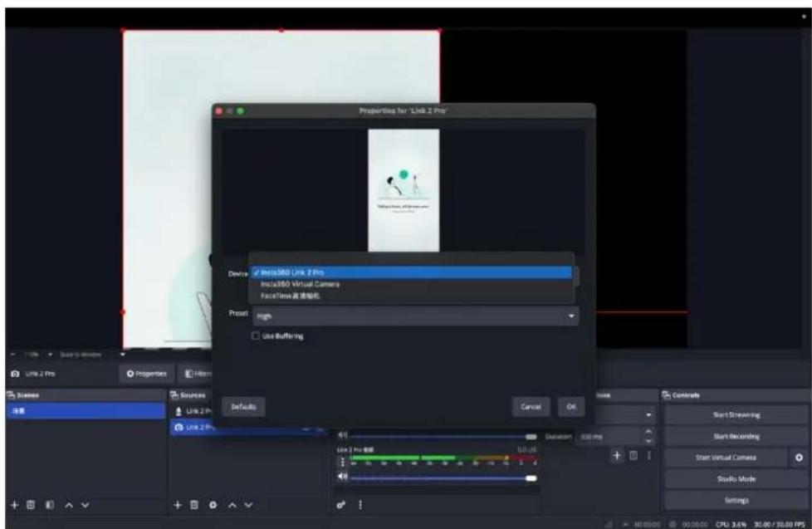Click the Scenes panel header icon
The width and height of the screenshot is (812, 529).
(x=11, y=395)
